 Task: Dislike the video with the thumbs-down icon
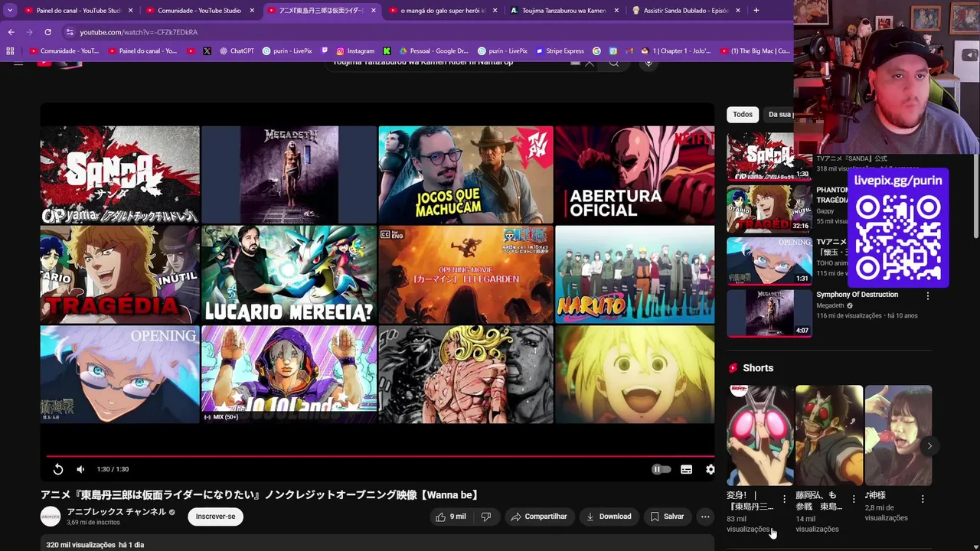[x=485, y=517]
